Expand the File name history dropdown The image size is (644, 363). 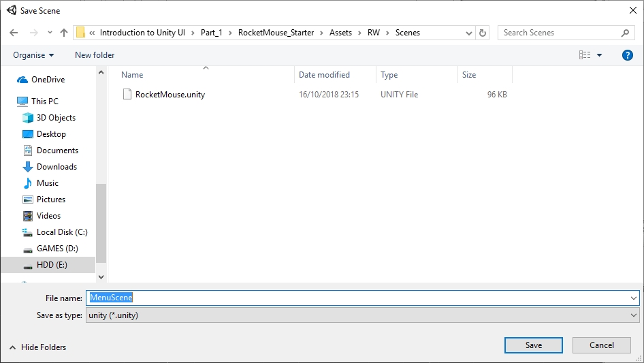point(634,298)
